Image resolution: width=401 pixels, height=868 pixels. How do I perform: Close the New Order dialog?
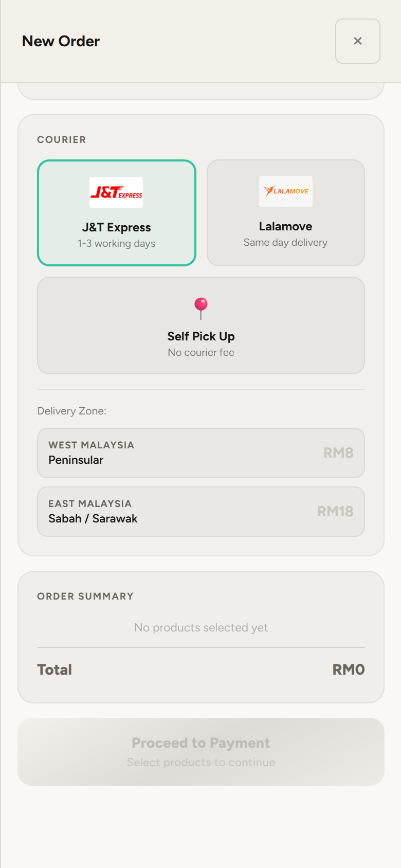point(358,41)
